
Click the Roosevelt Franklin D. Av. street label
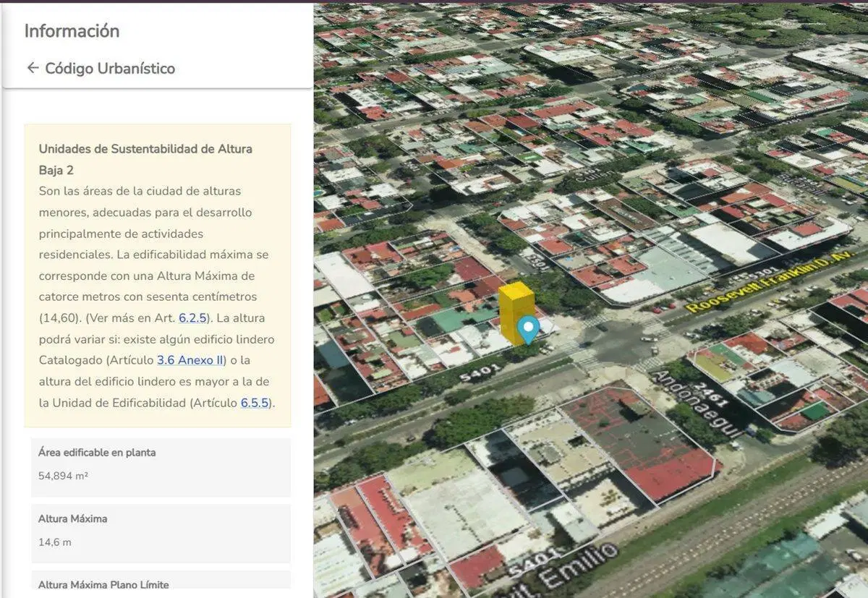click(x=770, y=282)
